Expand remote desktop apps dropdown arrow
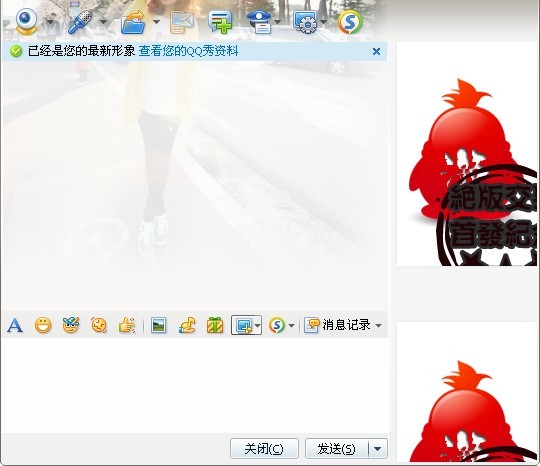This screenshot has width=540, height=466. [x=324, y=22]
